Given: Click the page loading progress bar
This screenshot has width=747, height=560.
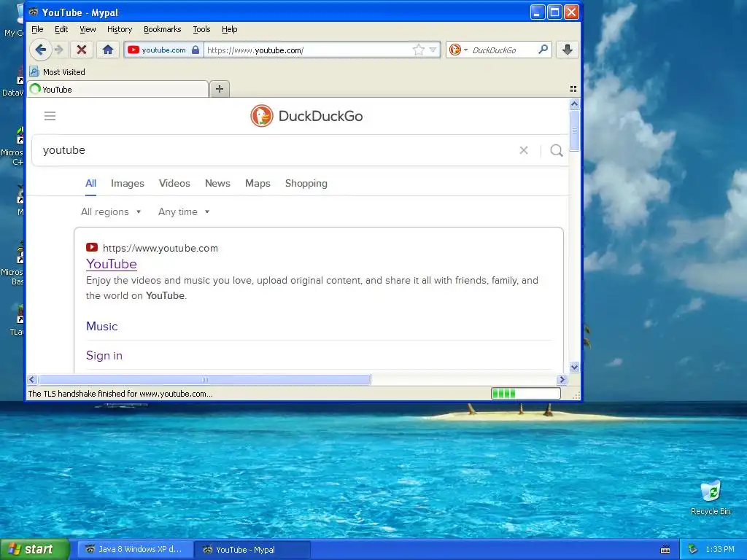Looking at the screenshot, I should click(x=526, y=393).
